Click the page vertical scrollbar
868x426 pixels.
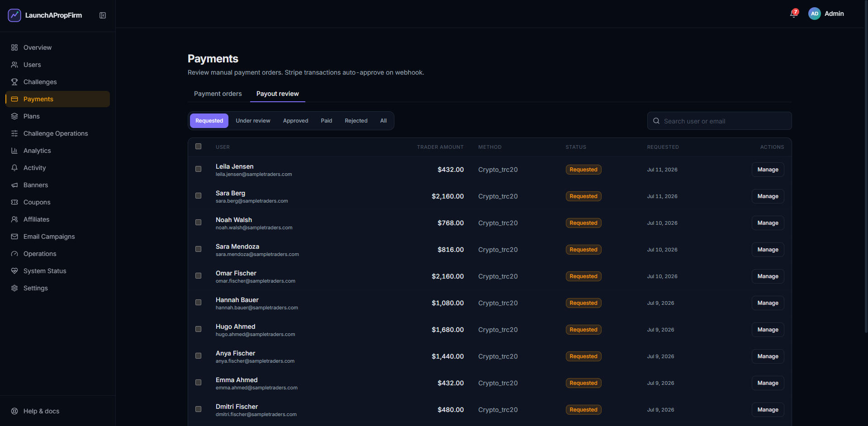[866, 167]
